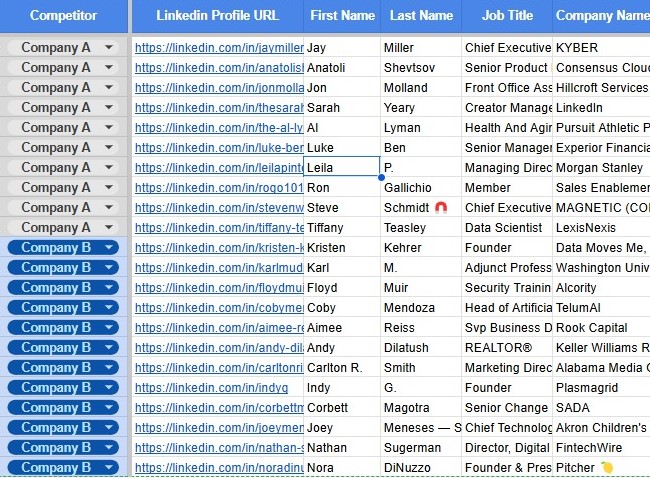Select the cell containing Carlton R.

[x=342, y=368]
